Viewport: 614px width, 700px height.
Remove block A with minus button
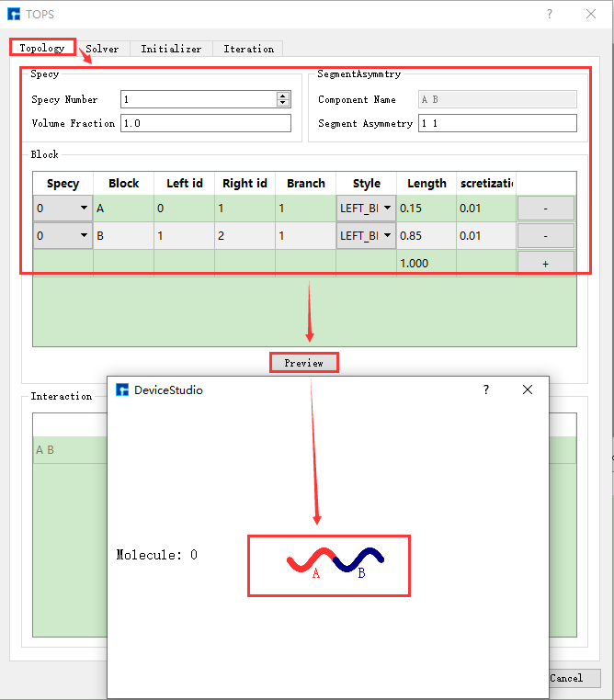pos(545,209)
